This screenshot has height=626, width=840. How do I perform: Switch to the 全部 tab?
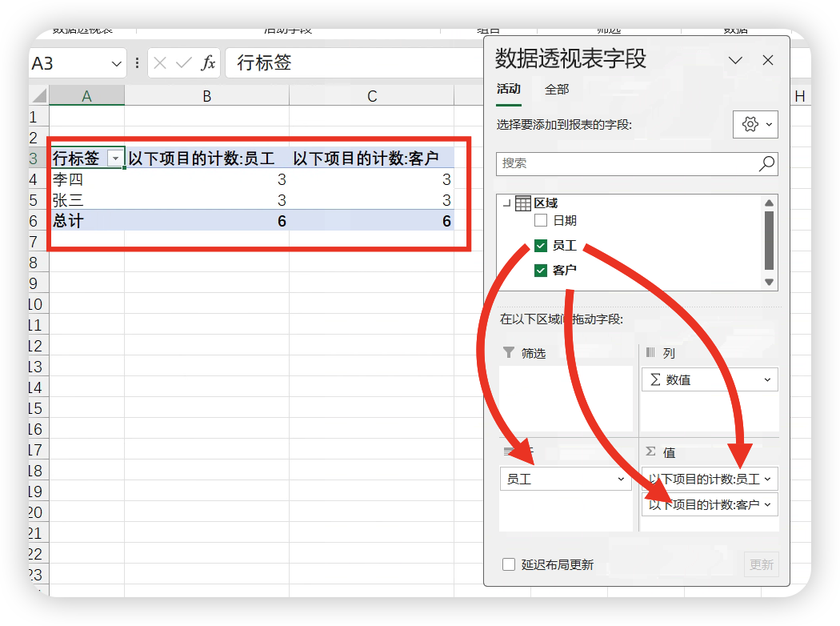point(557,90)
